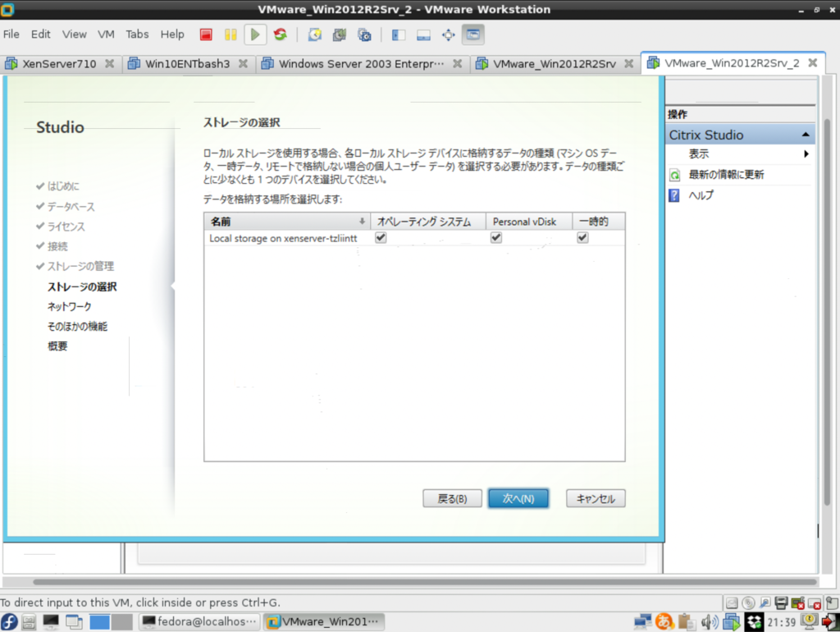Open the Snapshot Manager toolbar icon
The height and width of the screenshot is (632, 840).
pos(364,34)
